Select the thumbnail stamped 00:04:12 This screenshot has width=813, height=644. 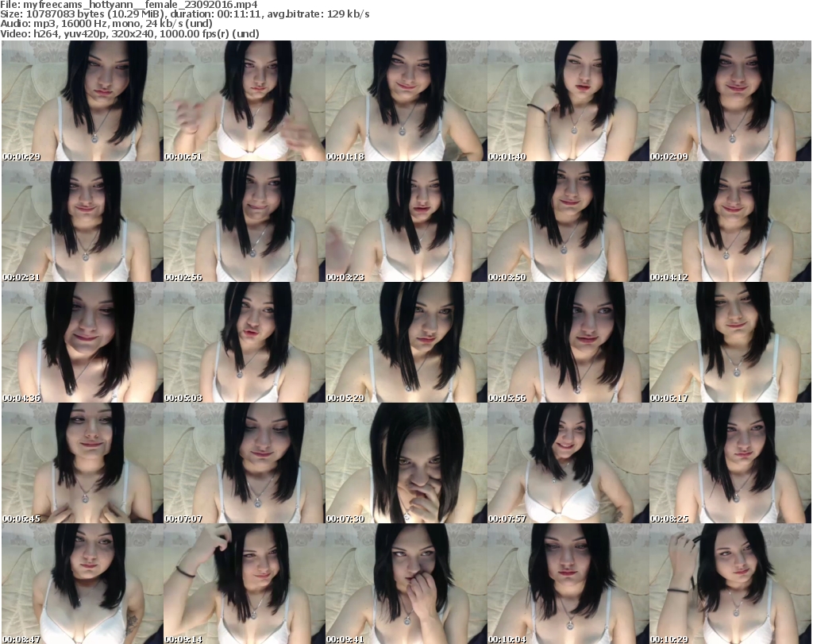point(730,222)
